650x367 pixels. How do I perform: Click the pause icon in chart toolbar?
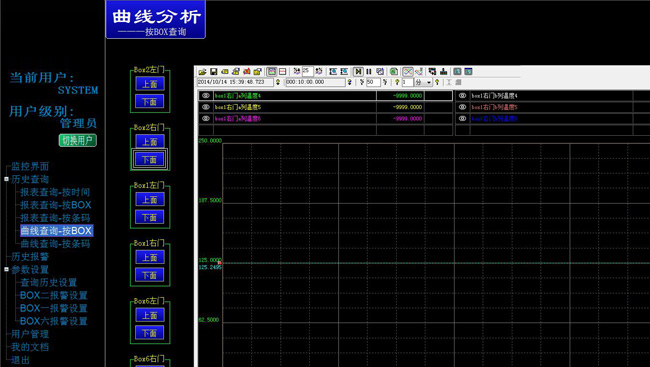[369, 72]
